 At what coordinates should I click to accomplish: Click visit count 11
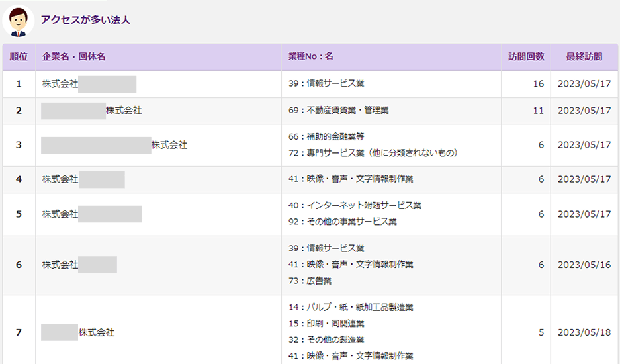point(538,111)
